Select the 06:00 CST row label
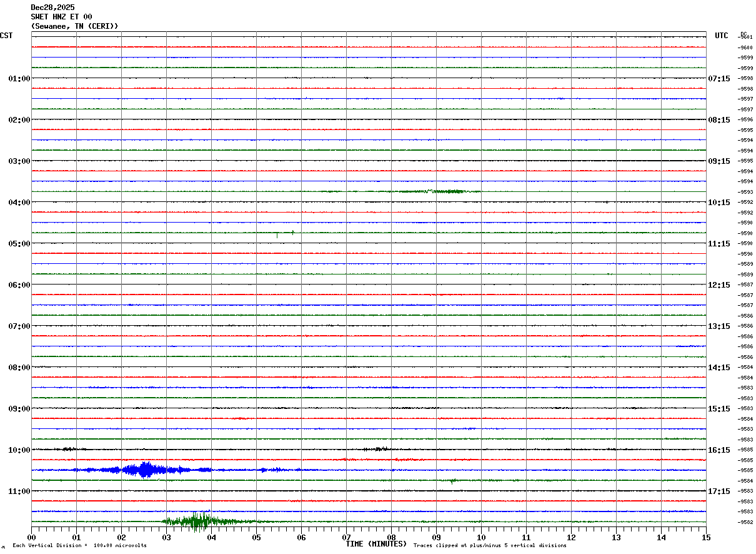 pos(19,285)
